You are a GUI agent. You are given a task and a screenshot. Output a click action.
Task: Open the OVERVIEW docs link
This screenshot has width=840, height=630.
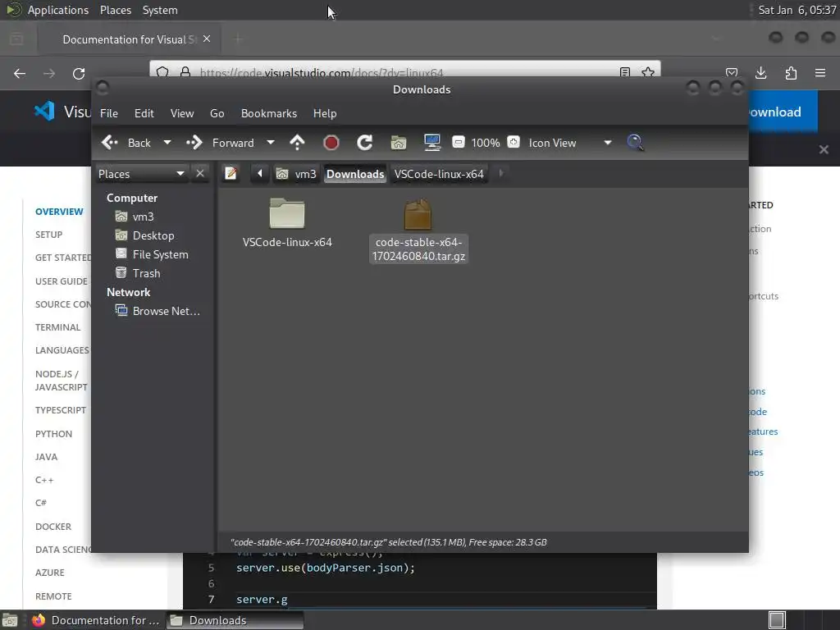tap(59, 212)
